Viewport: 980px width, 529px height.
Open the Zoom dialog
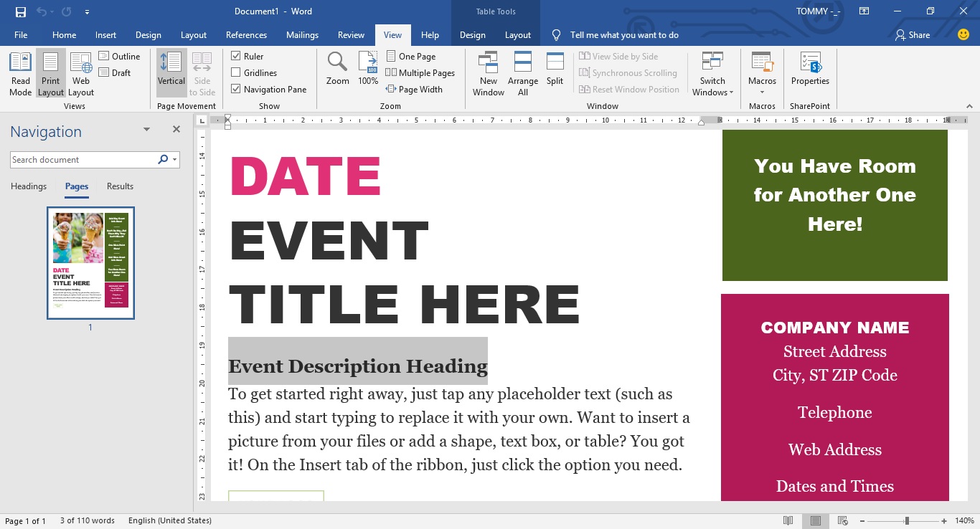pos(337,68)
